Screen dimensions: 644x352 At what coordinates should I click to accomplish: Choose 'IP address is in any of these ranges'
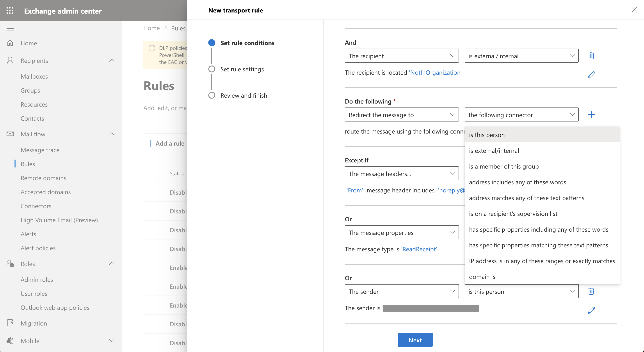(542, 261)
